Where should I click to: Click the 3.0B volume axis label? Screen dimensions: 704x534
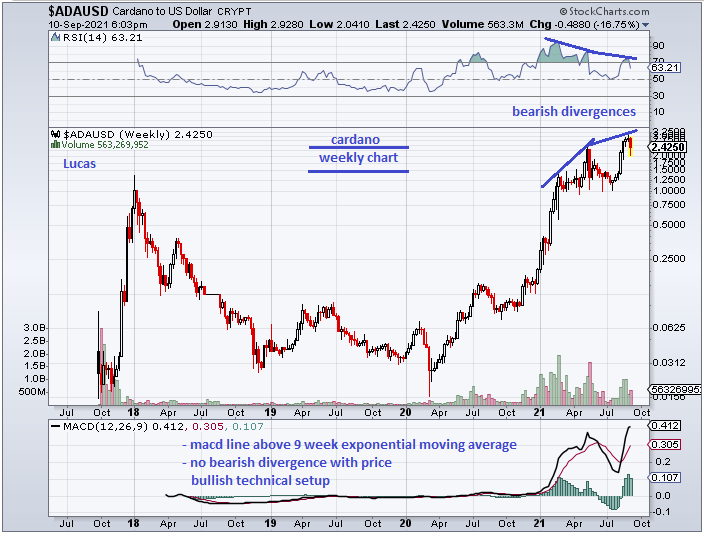pyautogui.click(x=35, y=328)
